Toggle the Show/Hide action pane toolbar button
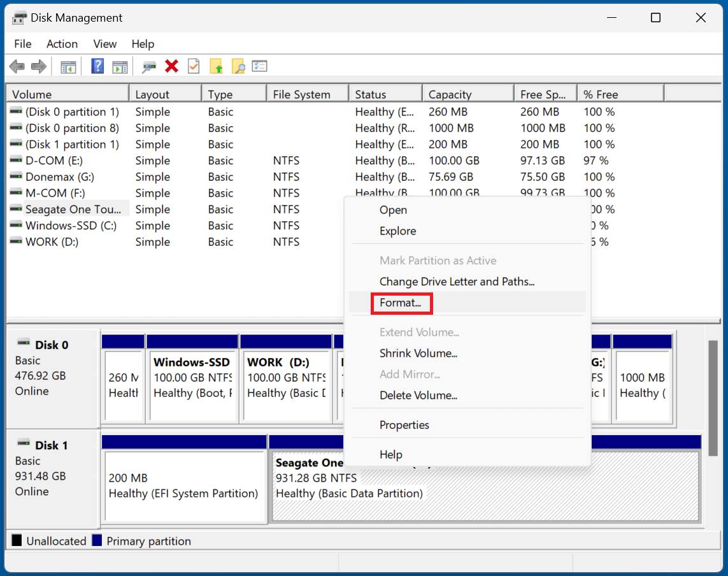728x576 pixels. coord(120,66)
